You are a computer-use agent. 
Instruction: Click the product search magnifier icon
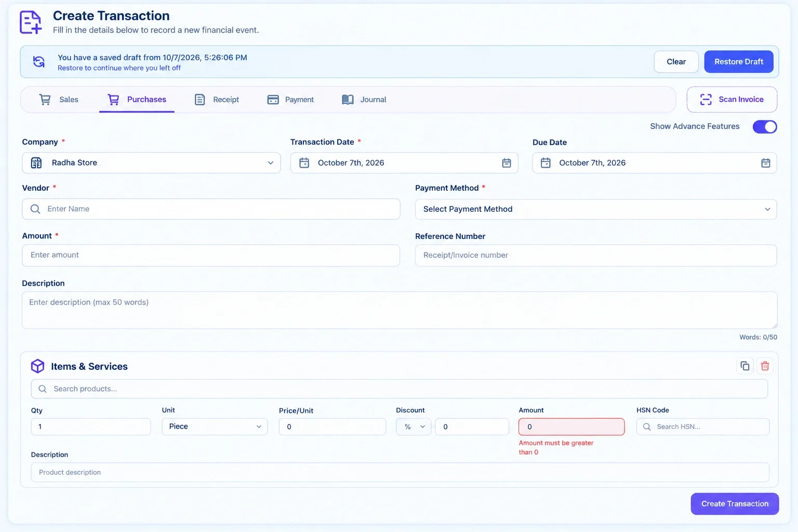43,389
